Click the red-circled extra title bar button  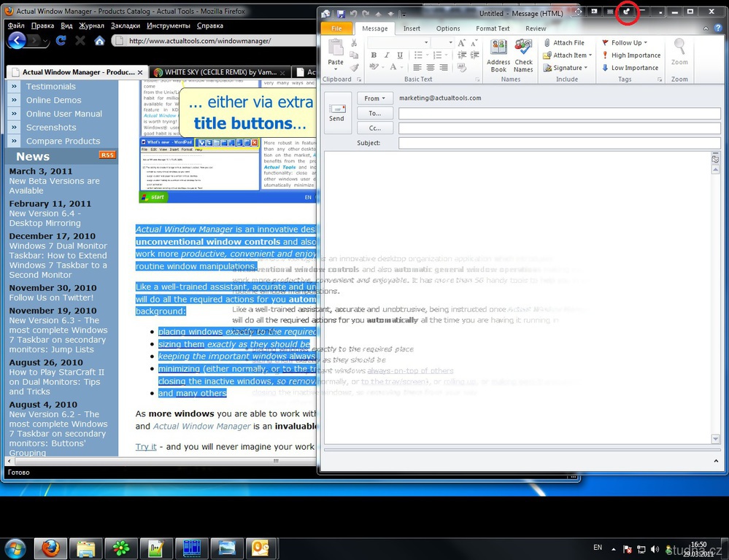627,12
